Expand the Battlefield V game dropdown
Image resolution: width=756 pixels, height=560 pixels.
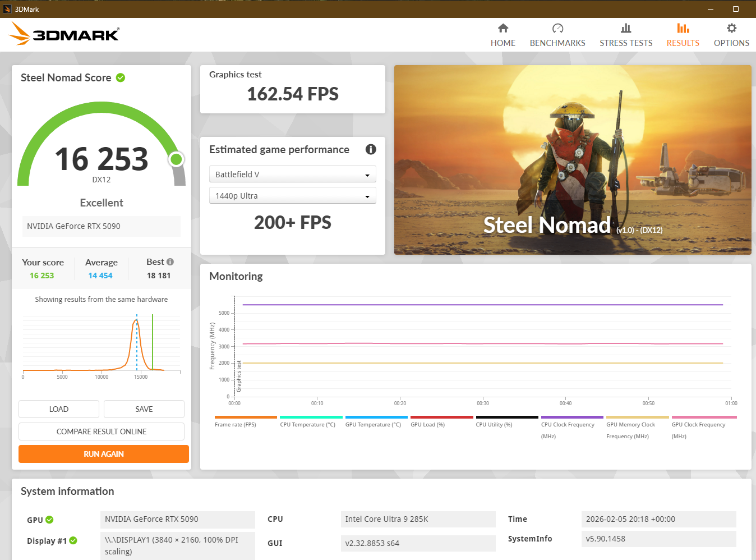coord(292,175)
